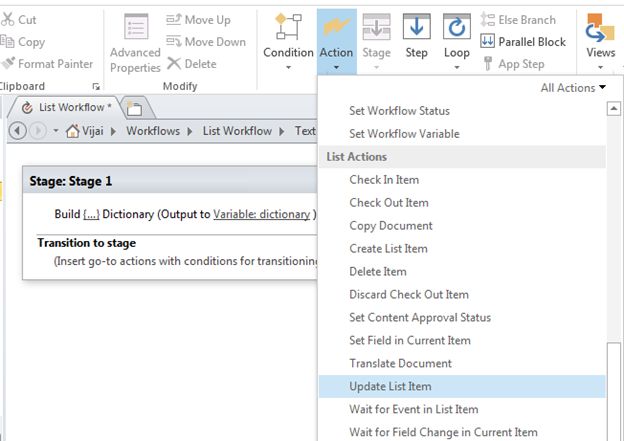Open navigation history dropdown arrow
624x441 pixels.
(x=56, y=131)
